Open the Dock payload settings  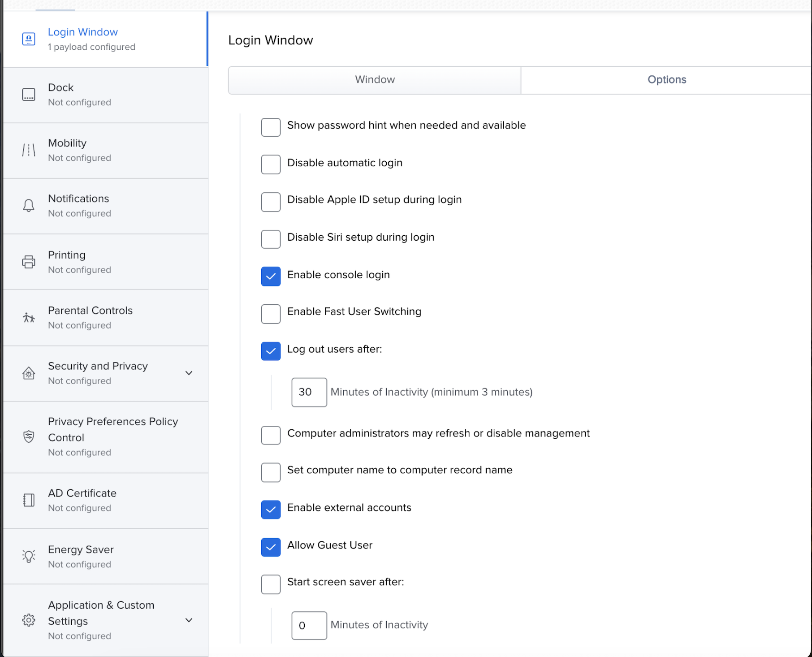coord(106,95)
